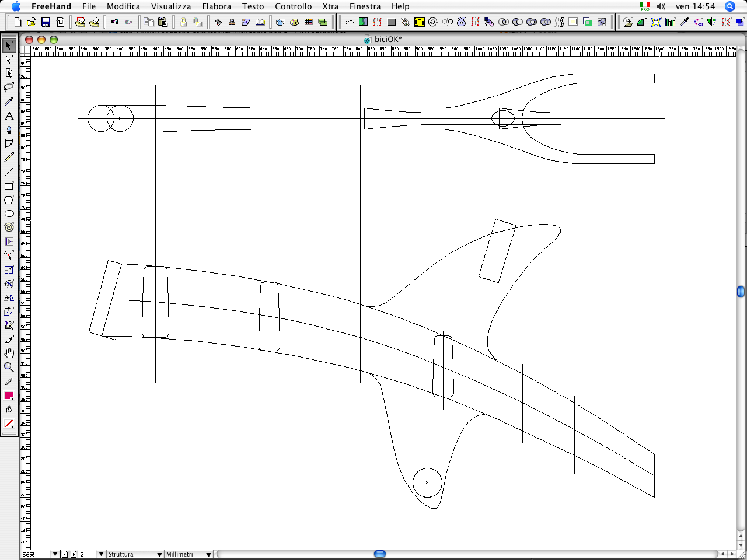Select the Pencil tool
Screen dimensions: 747x560
pyautogui.click(x=9, y=157)
